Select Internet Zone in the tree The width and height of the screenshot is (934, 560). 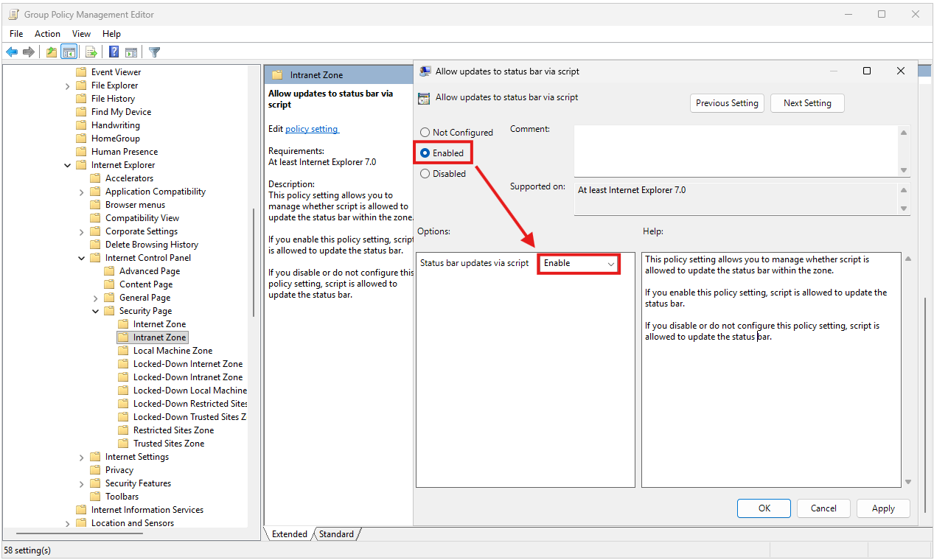pos(159,324)
